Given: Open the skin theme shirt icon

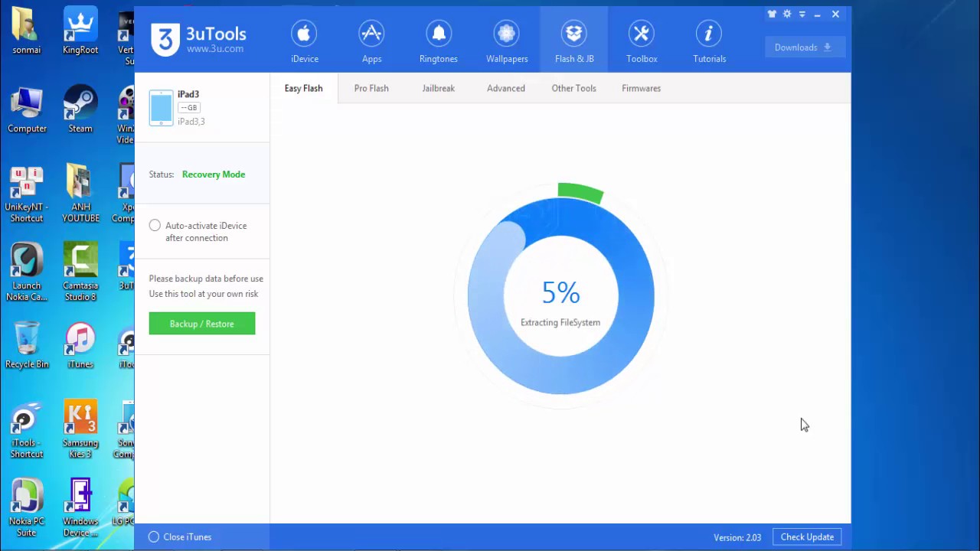Looking at the screenshot, I should pyautogui.click(x=772, y=15).
